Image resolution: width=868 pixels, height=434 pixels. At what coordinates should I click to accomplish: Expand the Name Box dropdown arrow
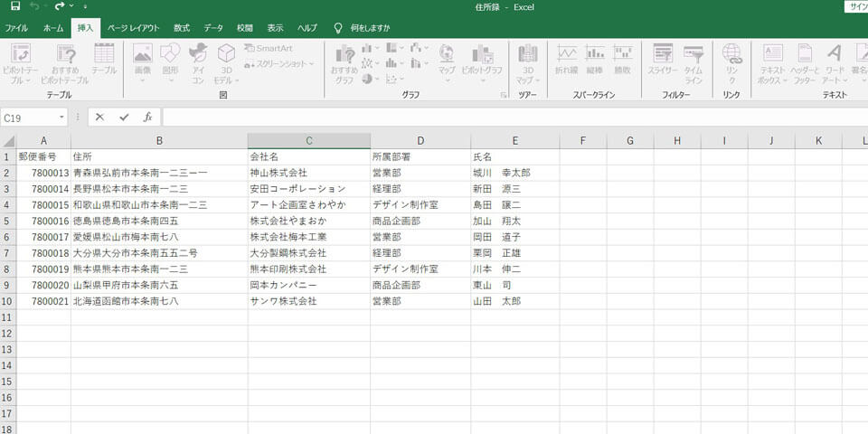pyautogui.click(x=61, y=118)
